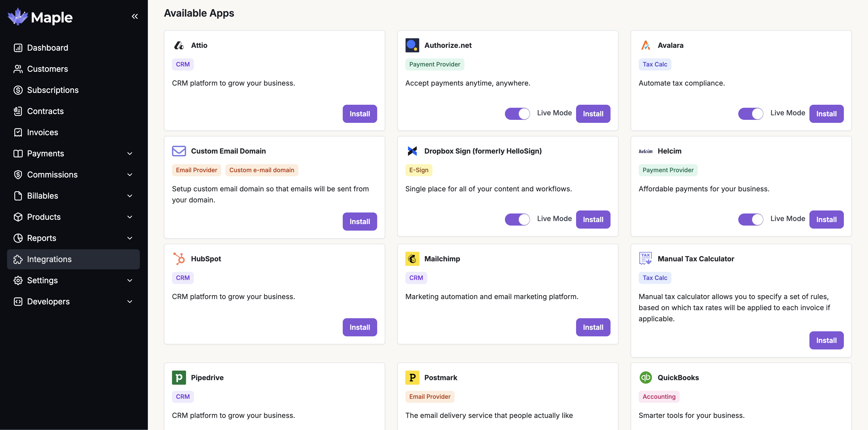Install the Manual Tax Calculator
This screenshot has width=868, height=430.
pos(826,340)
